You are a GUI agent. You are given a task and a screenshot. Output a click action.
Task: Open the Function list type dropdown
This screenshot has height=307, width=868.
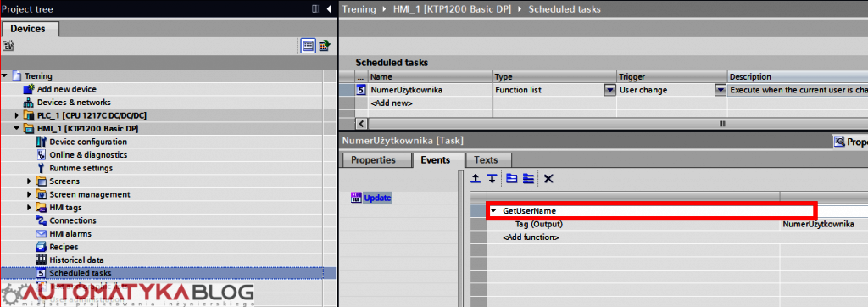click(609, 90)
